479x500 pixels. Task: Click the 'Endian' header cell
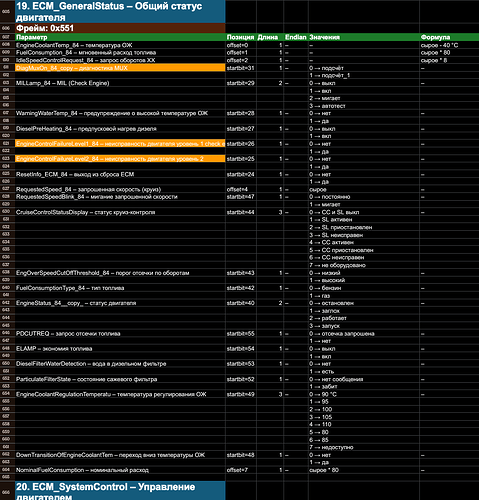tap(296, 37)
